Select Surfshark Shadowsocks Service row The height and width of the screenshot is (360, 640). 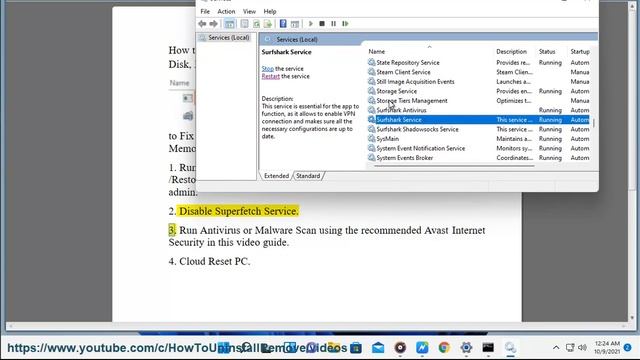pyautogui.click(x=478, y=129)
